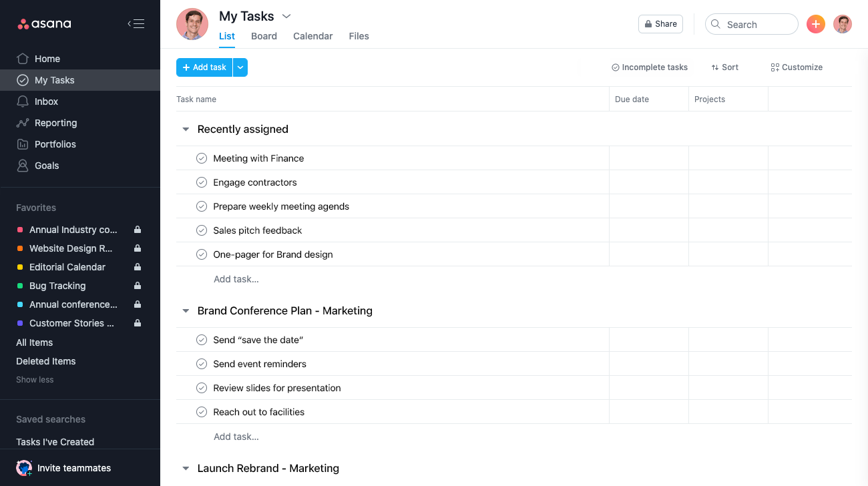Open the Portfolios sidebar item
This screenshot has width=868, height=486.
tap(80, 144)
